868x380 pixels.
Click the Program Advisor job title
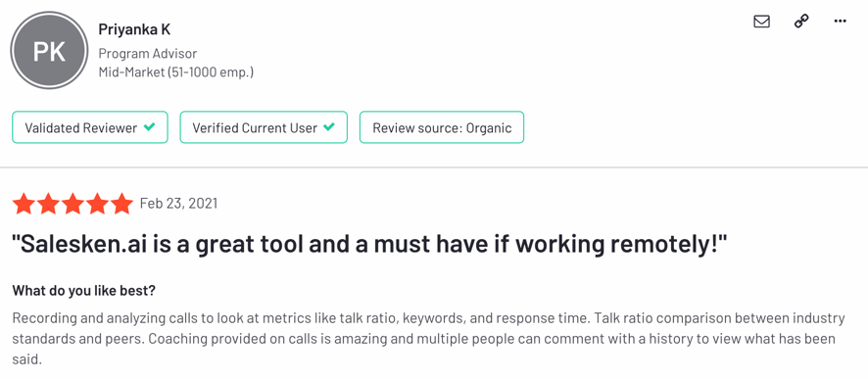point(148,54)
